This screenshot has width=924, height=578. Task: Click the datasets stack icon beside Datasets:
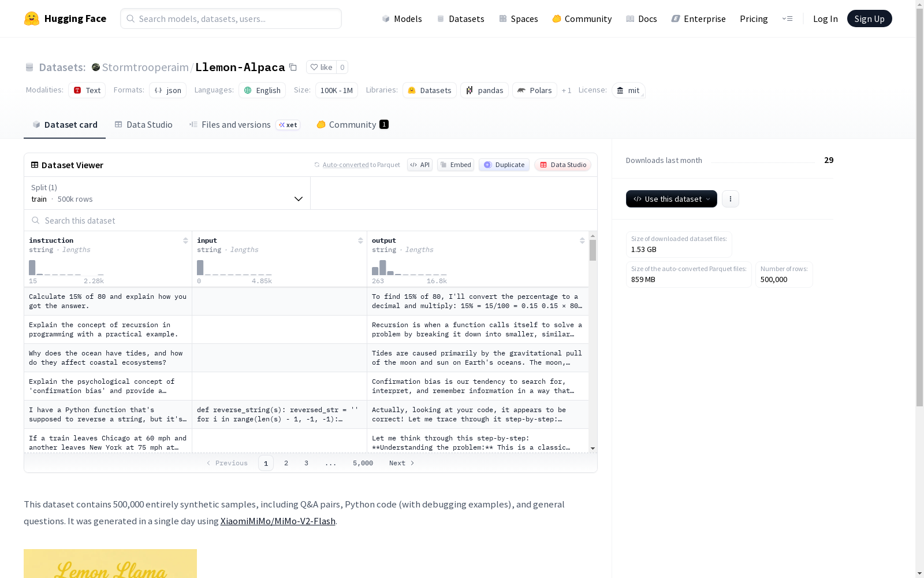pos(29,67)
